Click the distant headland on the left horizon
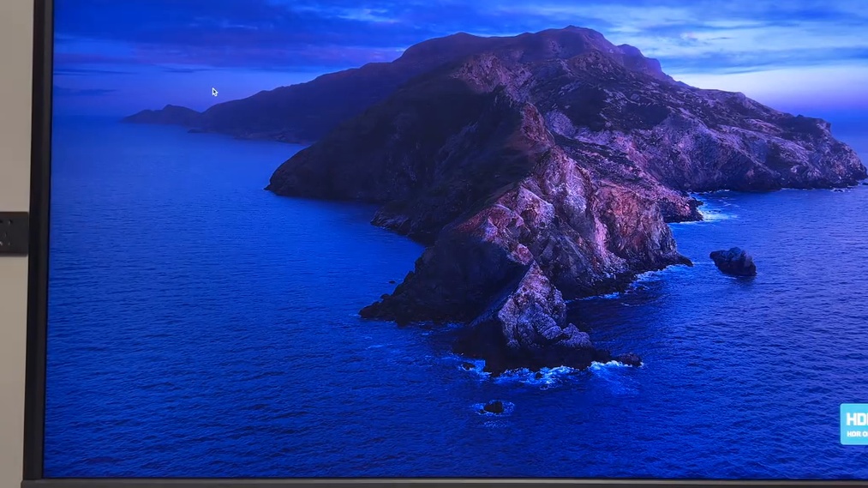 [163, 114]
